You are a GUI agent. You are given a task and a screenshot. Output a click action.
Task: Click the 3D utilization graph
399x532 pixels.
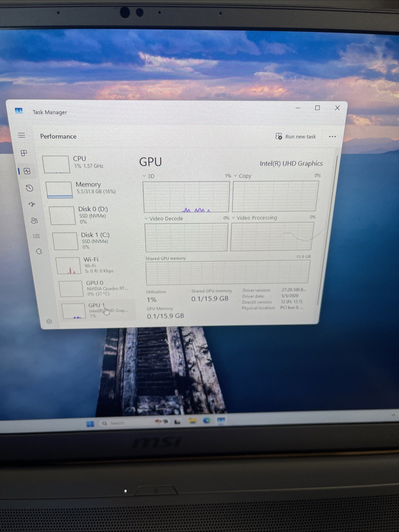point(186,197)
